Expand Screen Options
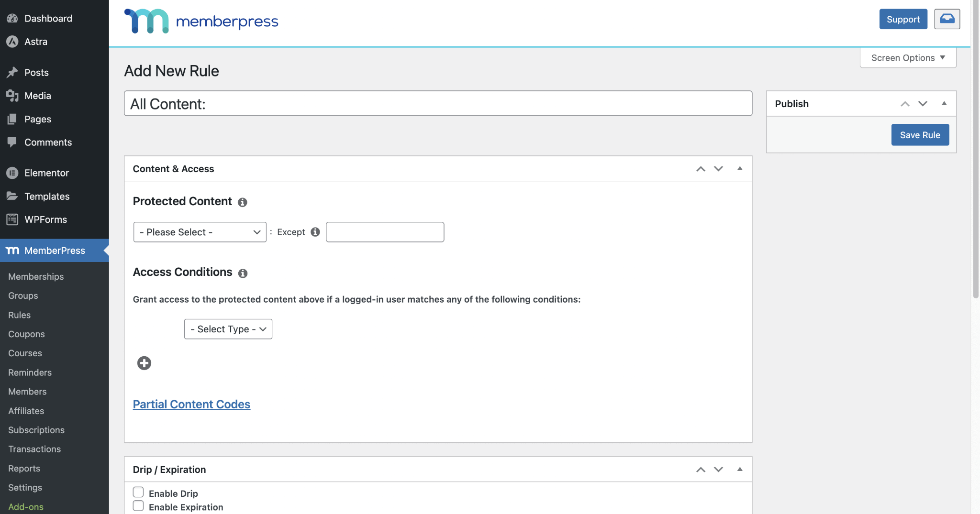Viewport: 980px width, 514px height. 908,58
